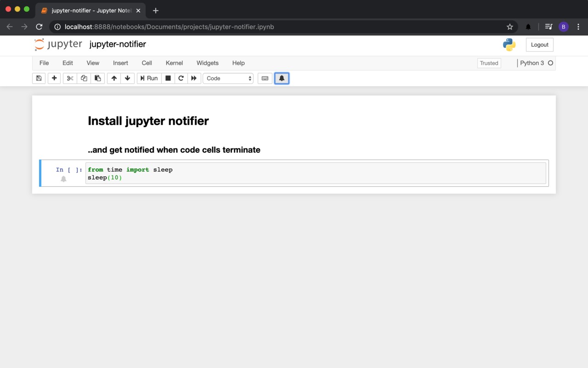Click inside the code cell editor

tap(316, 173)
